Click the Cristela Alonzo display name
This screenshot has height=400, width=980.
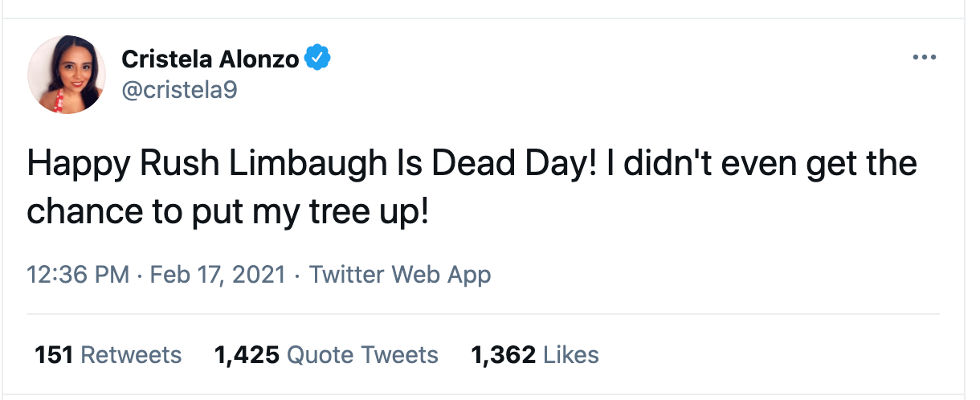(x=210, y=59)
